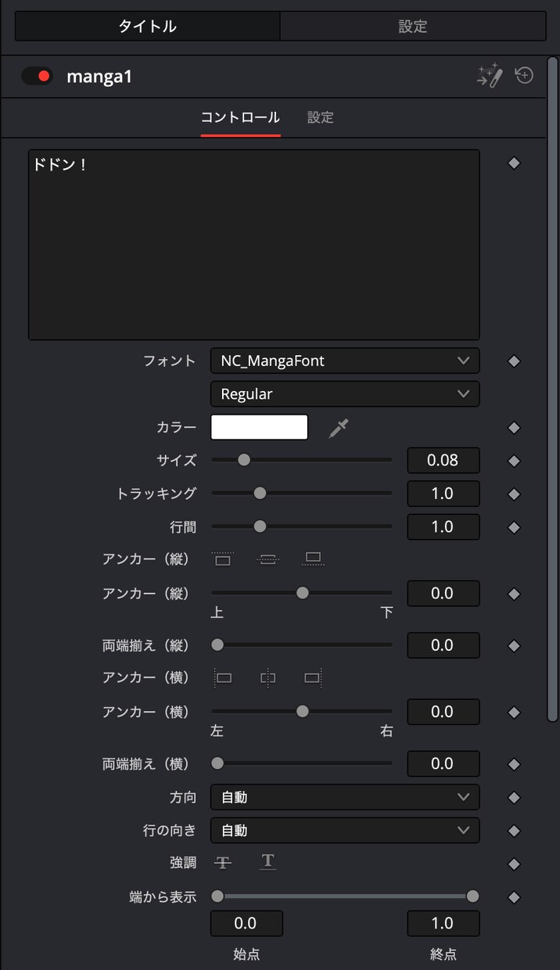Add keyframe for アンカー（縦） slider
This screenshot has width=560, height=970.
coord(514,594)
